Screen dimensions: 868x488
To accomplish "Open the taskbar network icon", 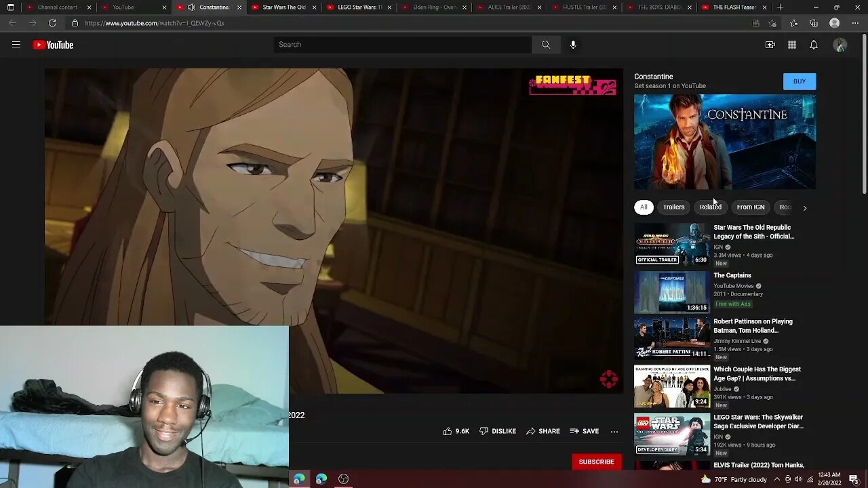I will pos(810,479).
